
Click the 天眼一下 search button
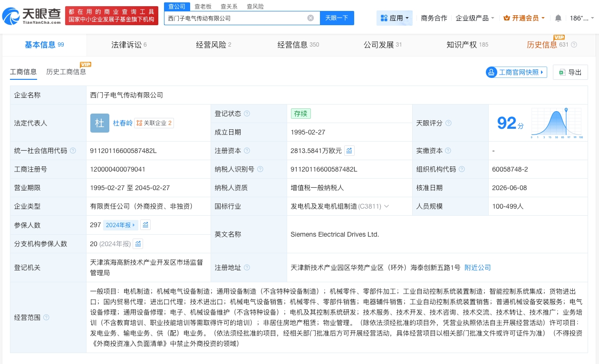[337, 18]
